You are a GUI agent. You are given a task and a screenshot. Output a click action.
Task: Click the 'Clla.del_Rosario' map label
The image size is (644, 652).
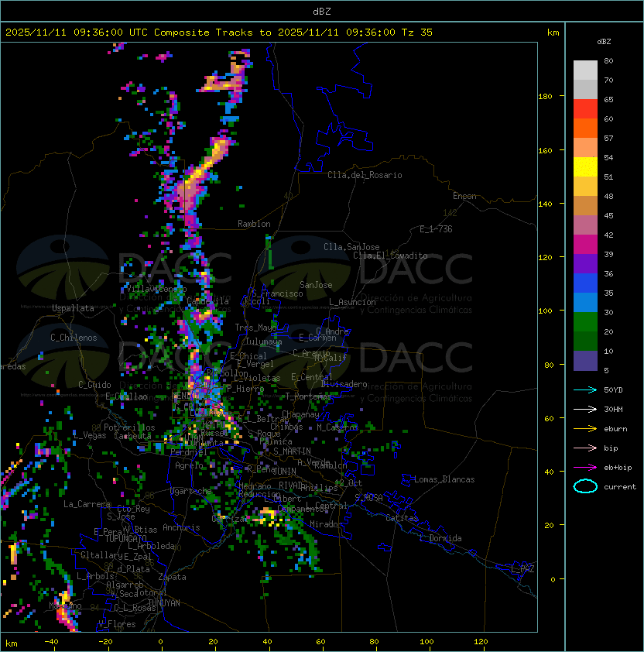[365, 175]
